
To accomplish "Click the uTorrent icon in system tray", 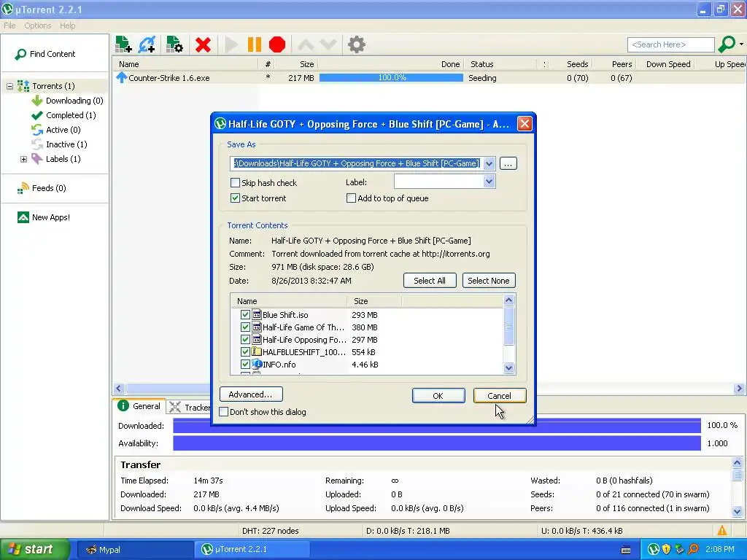I will 654,550.
